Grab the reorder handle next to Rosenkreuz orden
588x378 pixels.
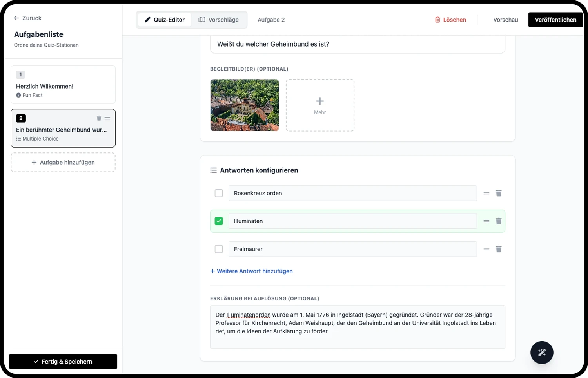486,193
